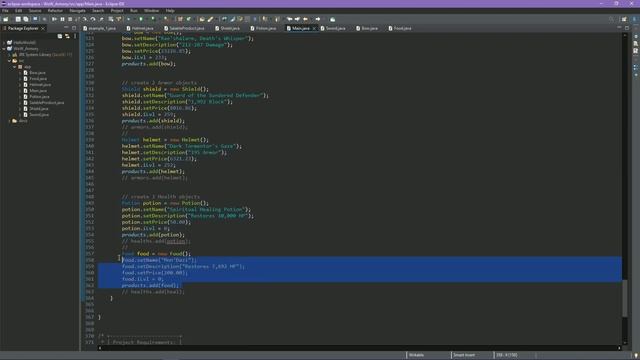Image resolution: width=640 pixels, height=360 pixels.
Task: Open the Search menu
Action: [98, 11]
